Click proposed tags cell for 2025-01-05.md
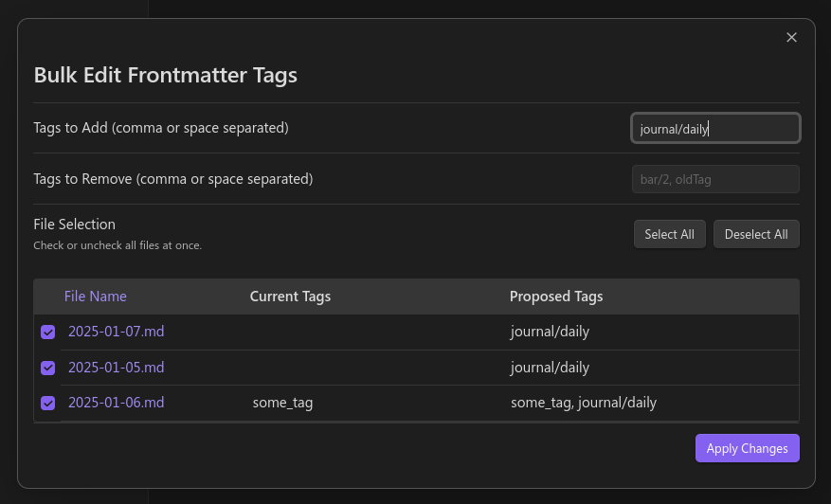Image resolution: width=831 pixels, height=504 pixels. 550,367
